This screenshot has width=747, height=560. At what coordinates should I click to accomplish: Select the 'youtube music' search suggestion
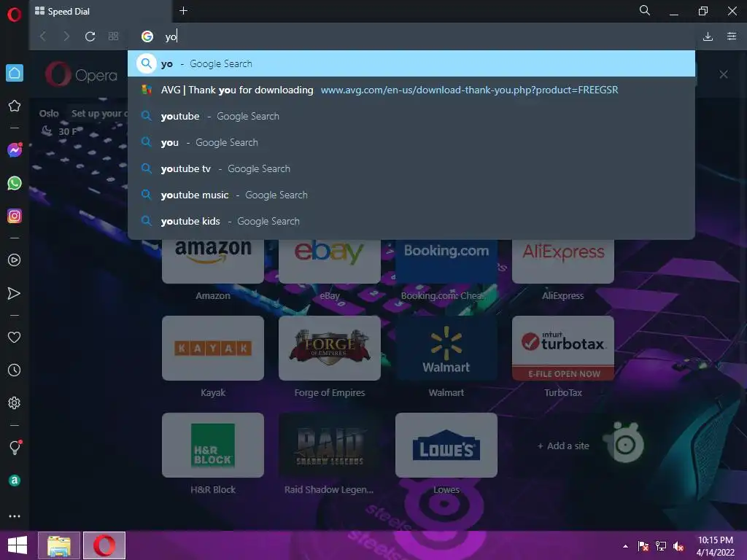tap(411, 195)
